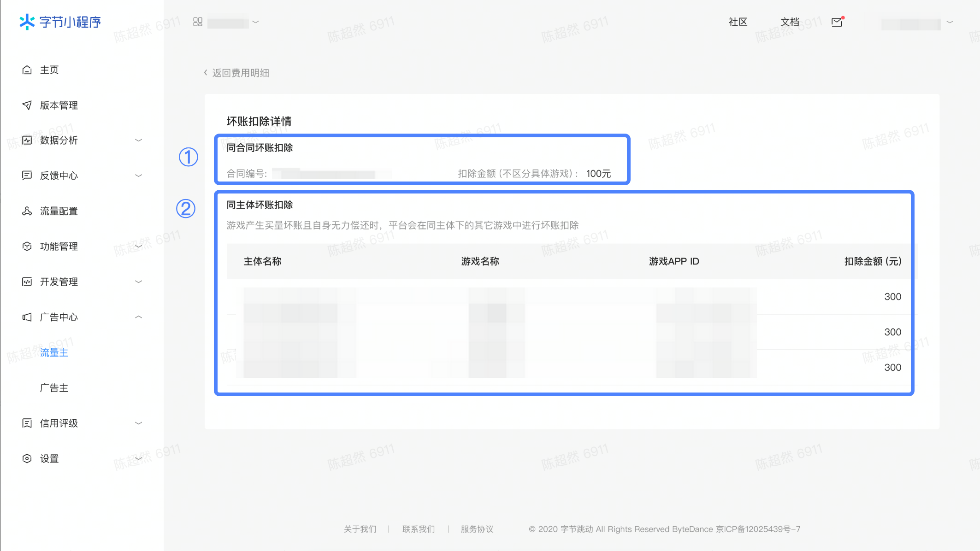Click the 同主体坏账扣除 section heading
Screen dimensions: 980x551
click(x=260, y=205)
